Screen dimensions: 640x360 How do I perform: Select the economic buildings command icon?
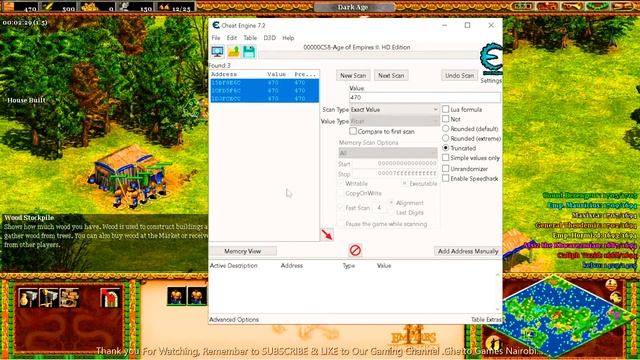(28, 298)
